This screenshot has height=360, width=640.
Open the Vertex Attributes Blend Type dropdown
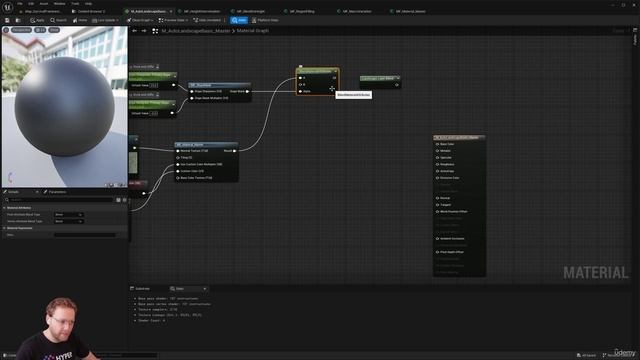[69, 221]
